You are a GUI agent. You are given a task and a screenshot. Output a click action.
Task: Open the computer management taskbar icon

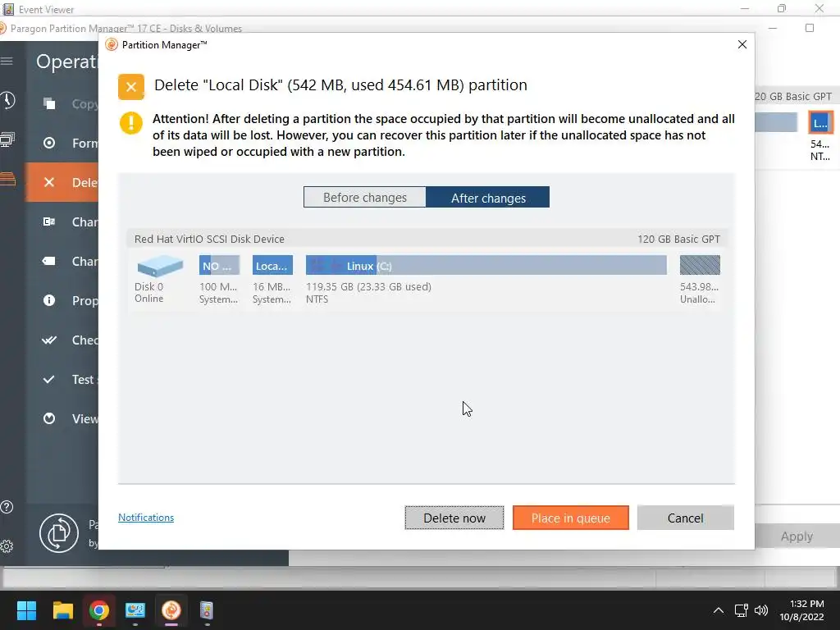point(135,610)
